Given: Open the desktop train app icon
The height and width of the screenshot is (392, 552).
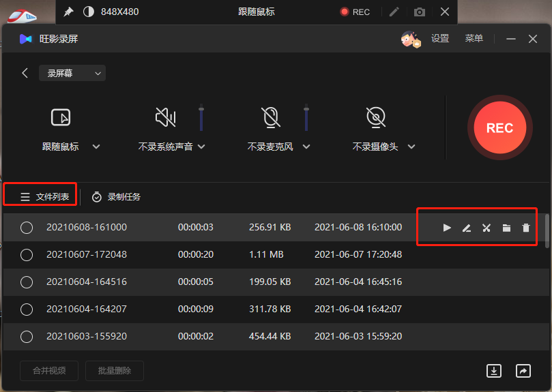Looking at the screenshot, I should [x=22, y=16].
